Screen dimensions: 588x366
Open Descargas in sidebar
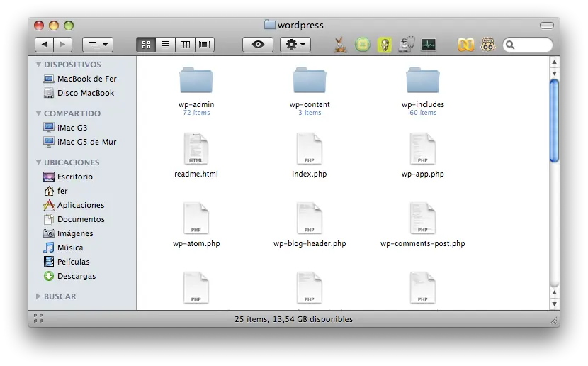(x=69, y=276)
